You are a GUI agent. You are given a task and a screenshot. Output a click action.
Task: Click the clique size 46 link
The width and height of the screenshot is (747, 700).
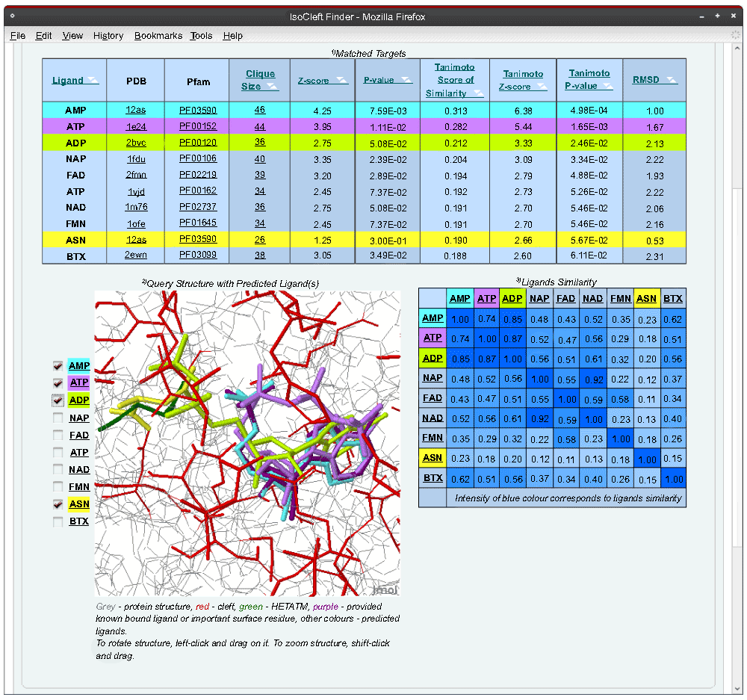point(258,109)
